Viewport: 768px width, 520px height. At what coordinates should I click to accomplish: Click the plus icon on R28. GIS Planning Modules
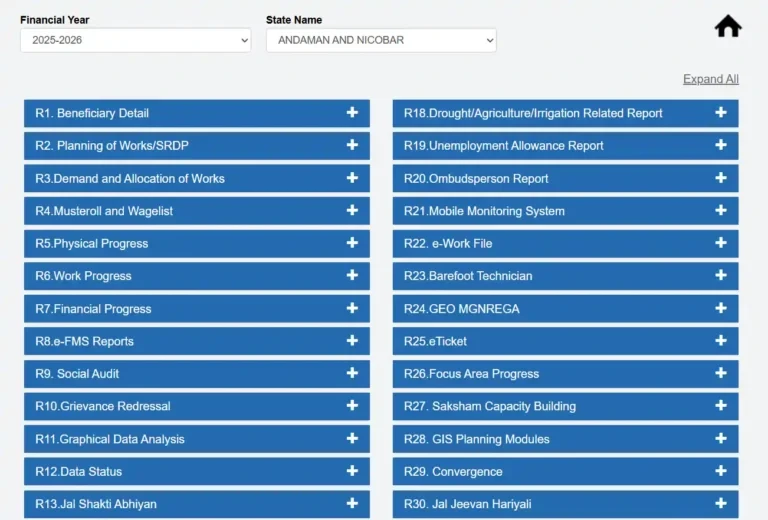point(720,438)
